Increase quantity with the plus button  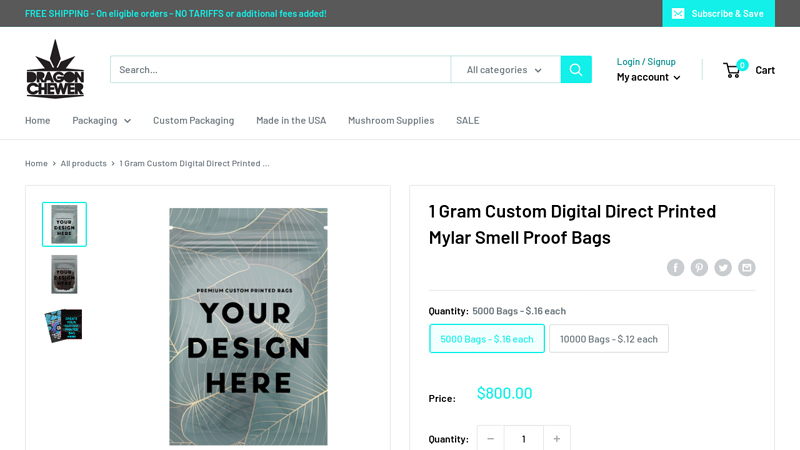(557, 439)
